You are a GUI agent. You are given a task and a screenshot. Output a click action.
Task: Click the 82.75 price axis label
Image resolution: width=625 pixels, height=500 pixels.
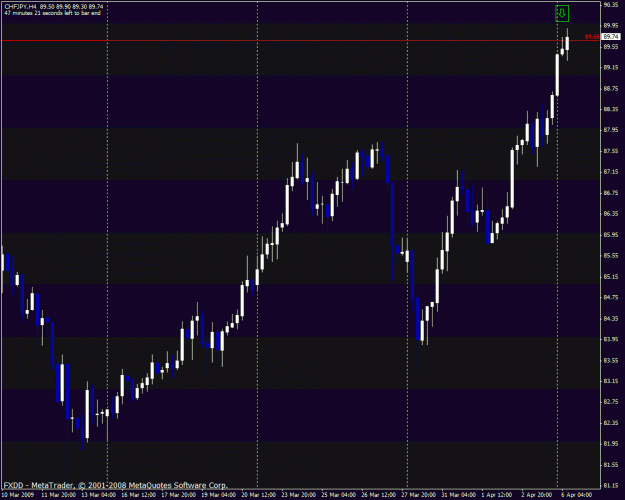[x=611, y=402]
